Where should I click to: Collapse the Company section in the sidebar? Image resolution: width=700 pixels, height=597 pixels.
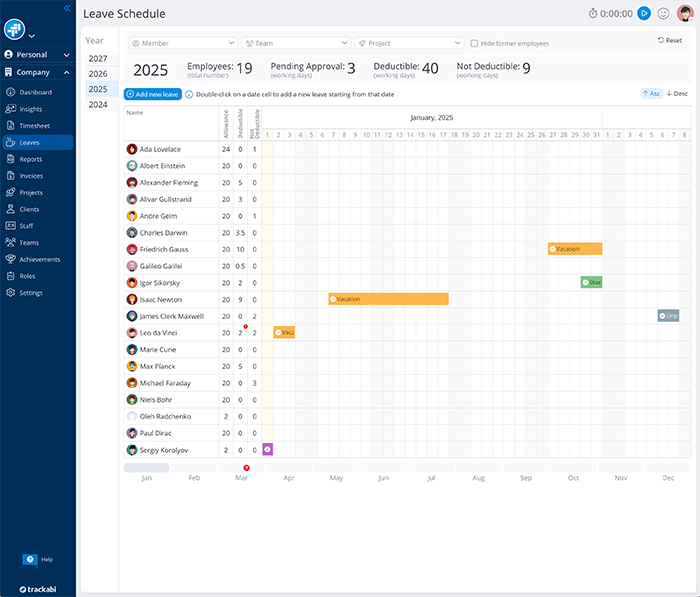(x=67, y=73)
